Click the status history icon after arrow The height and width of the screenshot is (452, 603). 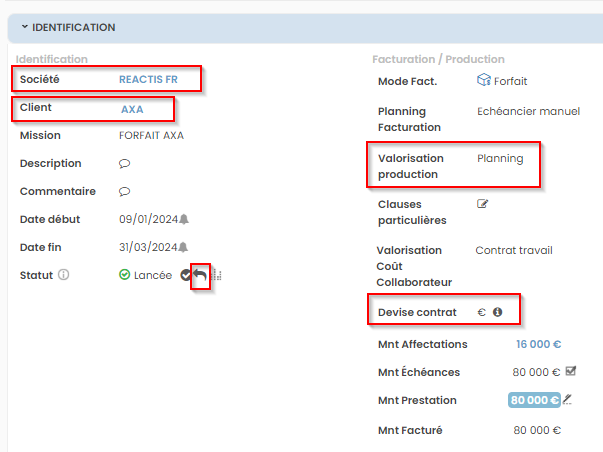(216, 275)
